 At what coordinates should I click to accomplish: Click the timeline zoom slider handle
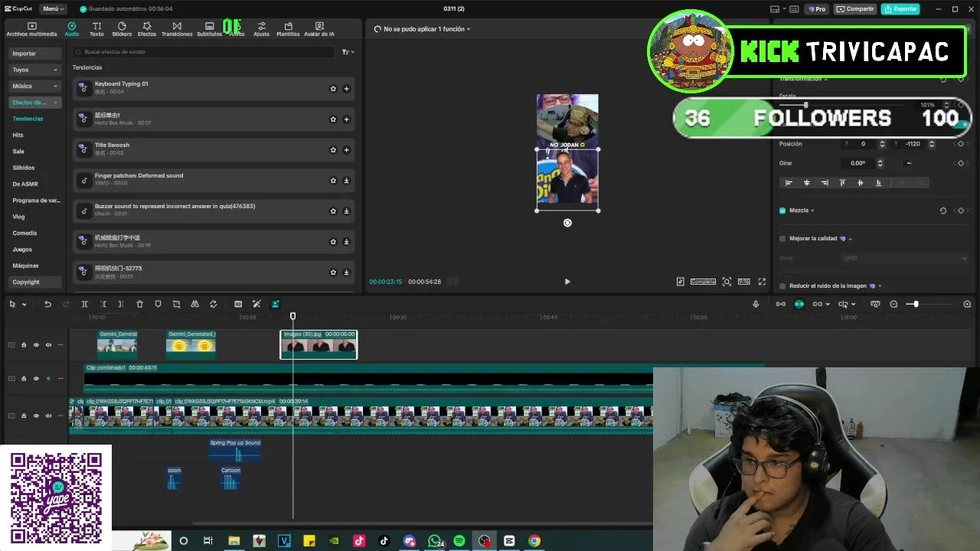[916, 305]
